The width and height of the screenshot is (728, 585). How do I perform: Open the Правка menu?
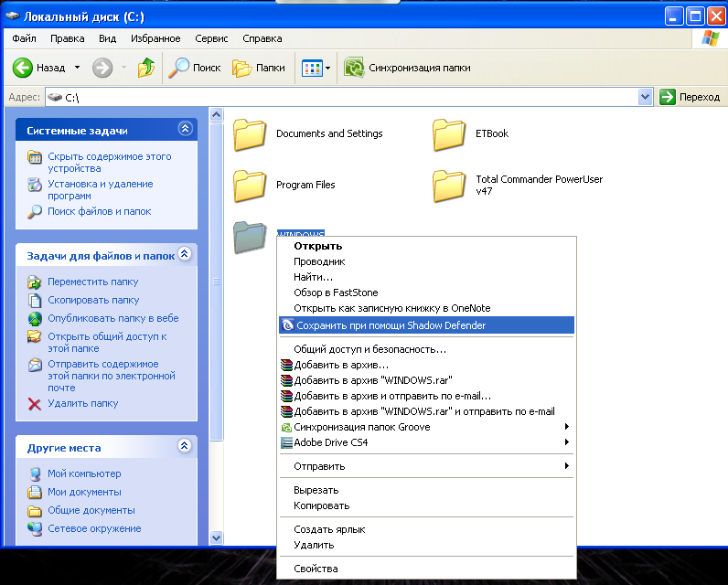point(68,38)
